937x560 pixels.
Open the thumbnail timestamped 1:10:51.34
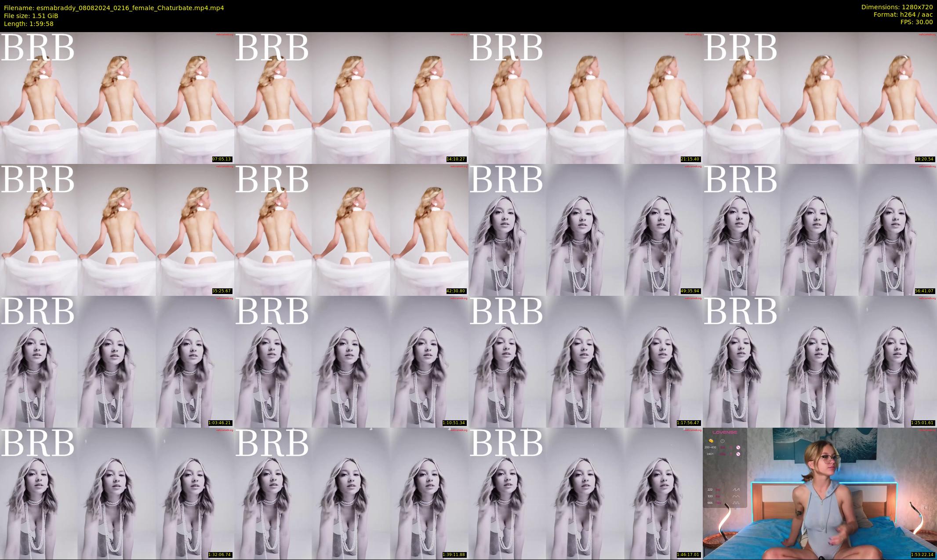click(x=351, y=361)
